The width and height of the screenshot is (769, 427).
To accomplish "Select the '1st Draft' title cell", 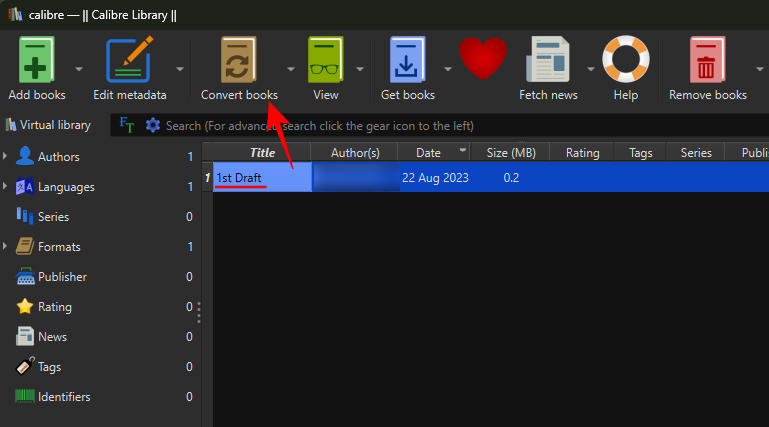I will click(262, 177).
